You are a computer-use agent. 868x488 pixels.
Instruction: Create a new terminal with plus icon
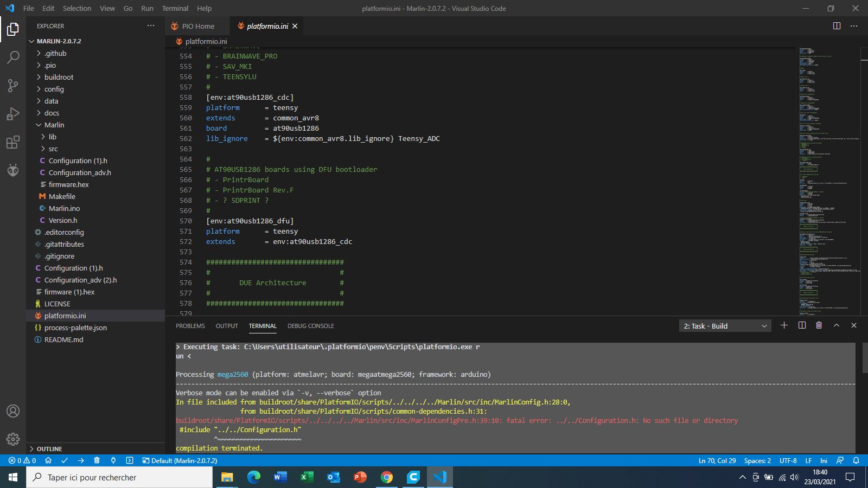(x=784, y=325)
